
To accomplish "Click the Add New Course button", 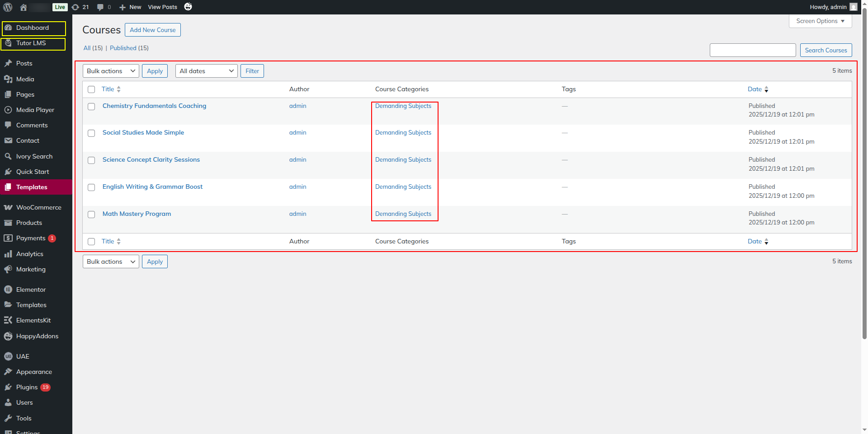I will pos(152,30).
